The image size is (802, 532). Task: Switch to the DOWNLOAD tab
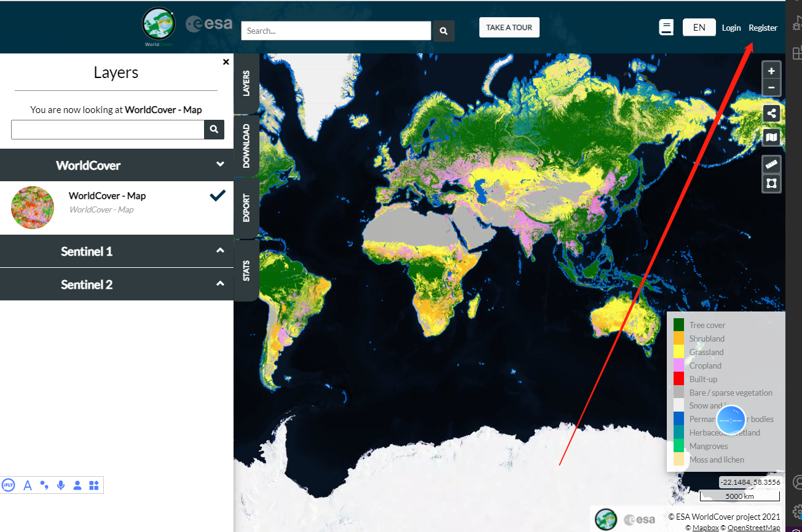pyautogui.click(x=246, y=145)
